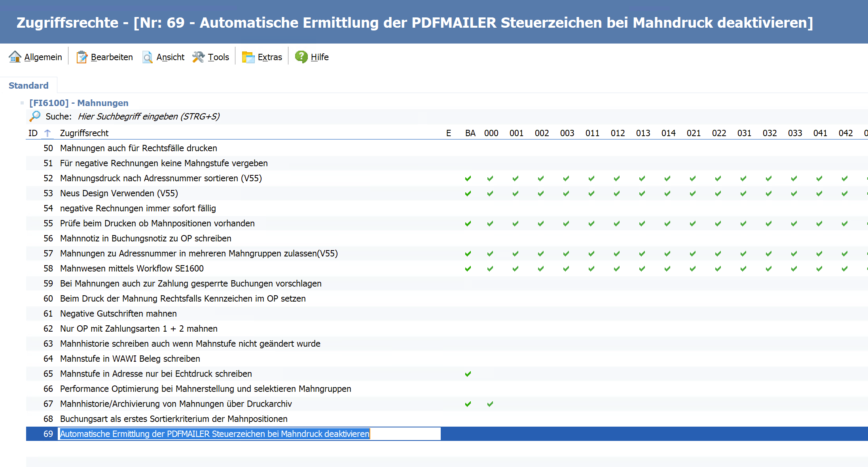Toggle the 000 checkmark in row 67
Screen dimensions: 868x467
click(490, 404)
